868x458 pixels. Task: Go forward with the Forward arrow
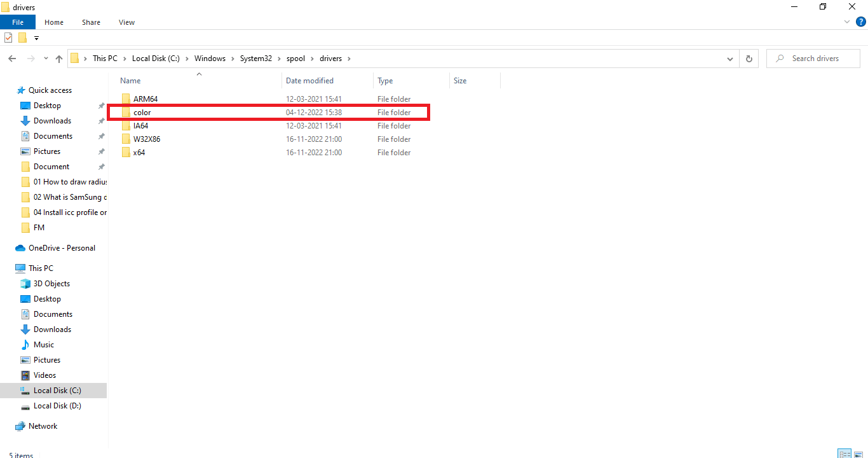(31, 59)
